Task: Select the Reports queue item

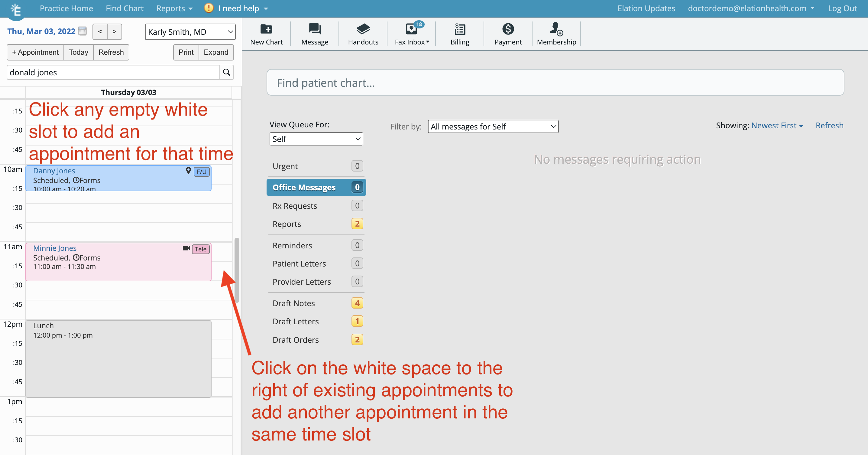Action: pyautogui.click(x=316, y=223)
